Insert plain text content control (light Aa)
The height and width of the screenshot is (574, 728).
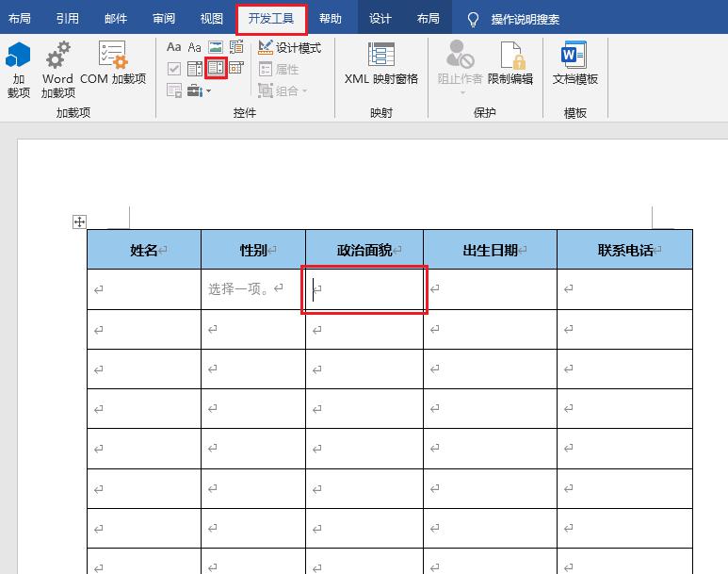pos(195,47)
